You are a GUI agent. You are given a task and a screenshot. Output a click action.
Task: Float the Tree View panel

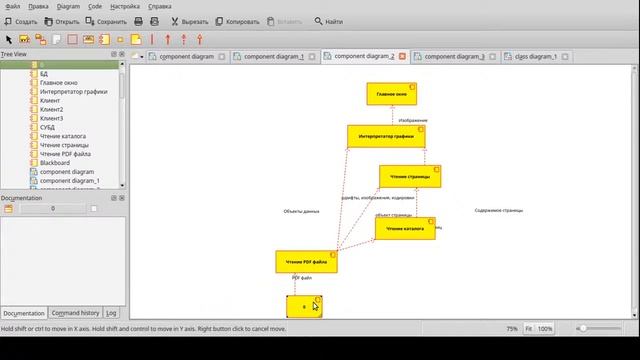[x=114, y=54]
